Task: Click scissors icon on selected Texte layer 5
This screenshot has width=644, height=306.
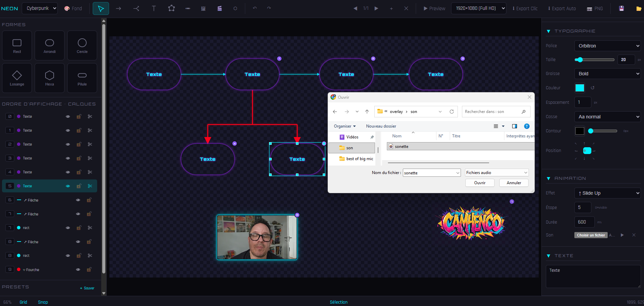Action: click(90, 186)
